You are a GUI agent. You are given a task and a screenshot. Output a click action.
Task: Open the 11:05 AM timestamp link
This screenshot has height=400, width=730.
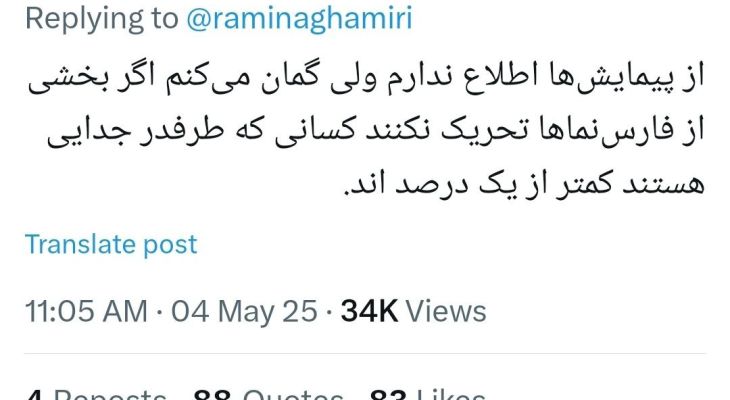(x=86, y=311)
